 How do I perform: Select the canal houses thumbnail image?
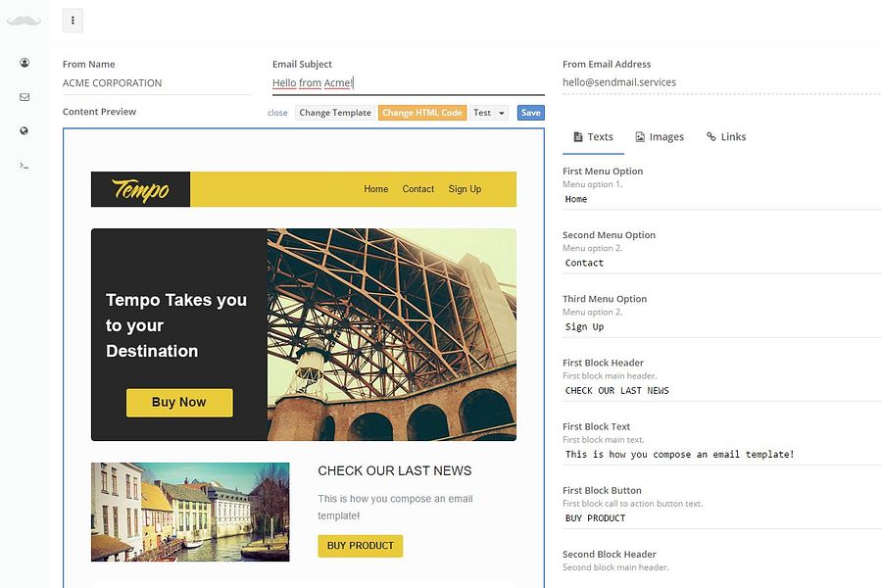point(190,512)
